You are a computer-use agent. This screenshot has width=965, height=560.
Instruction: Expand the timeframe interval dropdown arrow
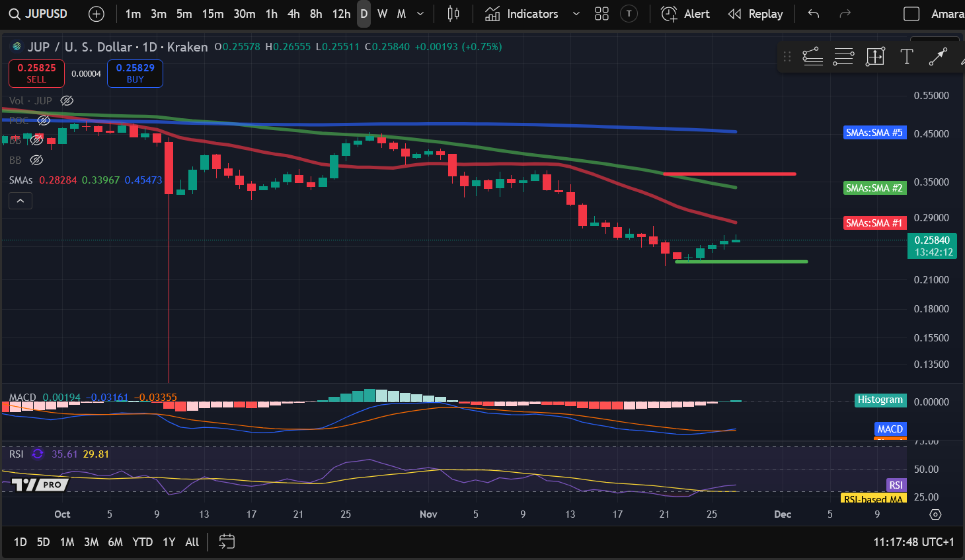(x=420, y=14)
